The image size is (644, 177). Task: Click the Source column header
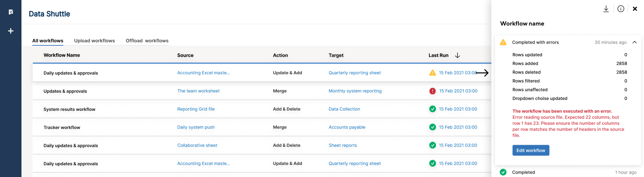(x=185, y=55)
